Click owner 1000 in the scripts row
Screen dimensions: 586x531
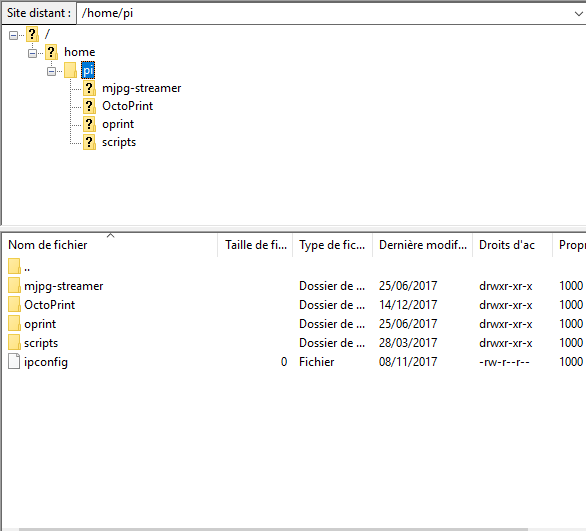point(571,343)
